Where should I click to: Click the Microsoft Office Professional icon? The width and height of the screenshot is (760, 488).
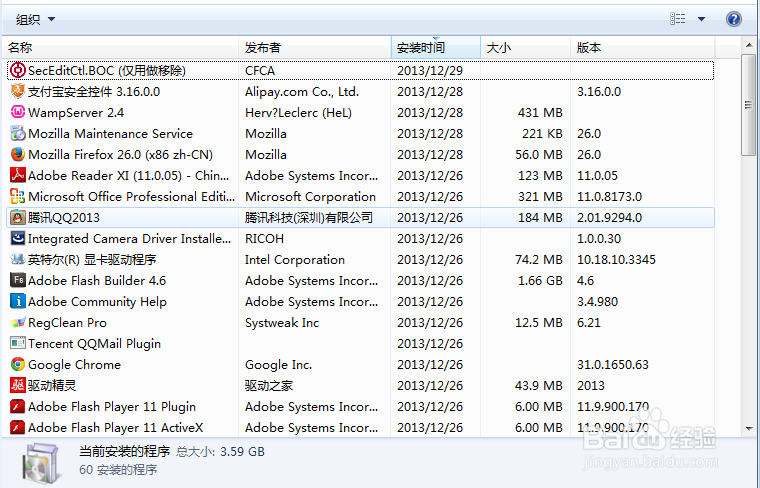click(18, 196)
